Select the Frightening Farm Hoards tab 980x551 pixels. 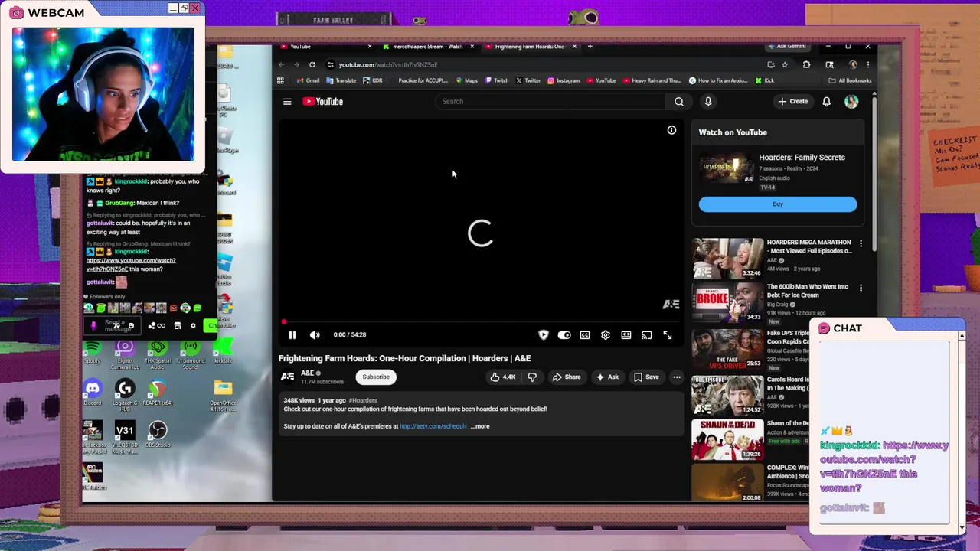(x=530, y=47)
